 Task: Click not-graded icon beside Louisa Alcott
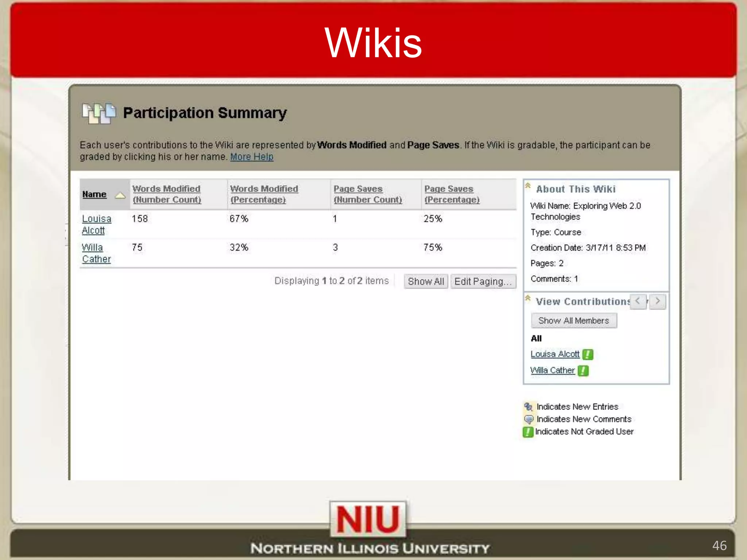pos(588,354)
